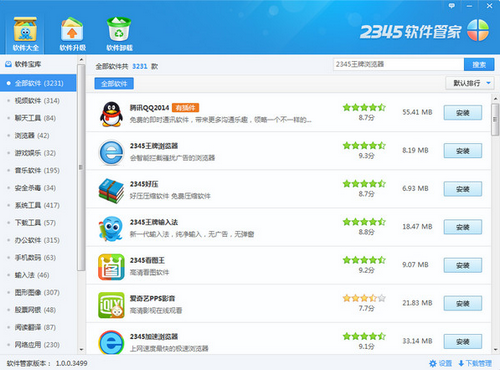Open the 软件卸载 uninstall tab

click(119, 34)
